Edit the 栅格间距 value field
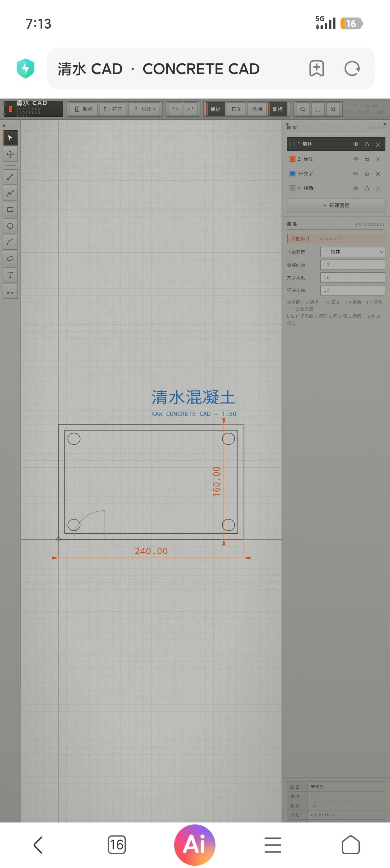The width and height of the screenshot is (390, 868). point(353,265)
